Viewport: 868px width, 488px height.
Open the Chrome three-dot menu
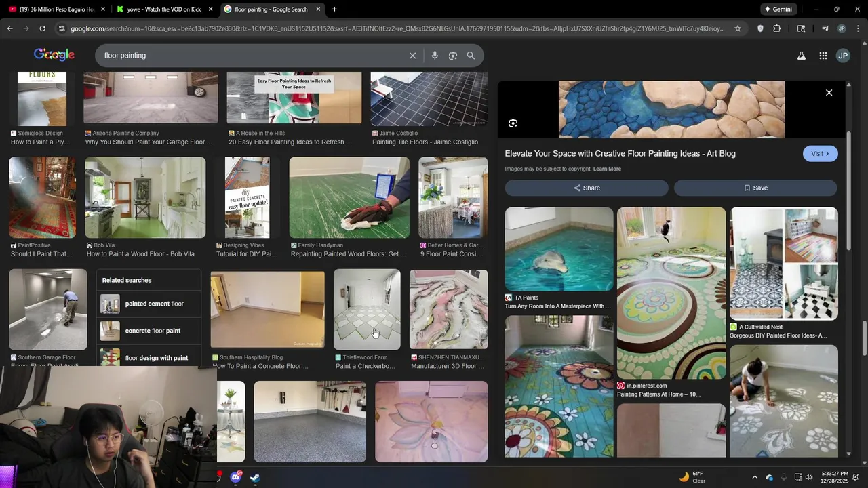pos(858,28)
